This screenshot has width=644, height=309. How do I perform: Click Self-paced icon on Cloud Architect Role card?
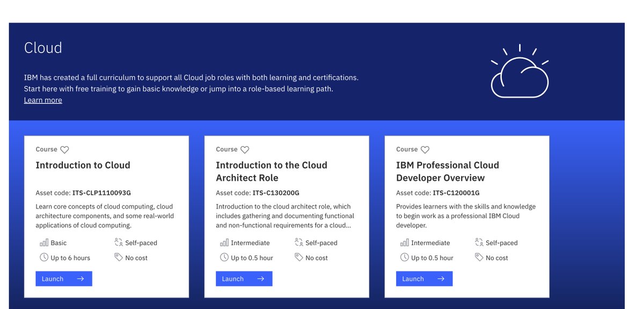tap(299, 242)
